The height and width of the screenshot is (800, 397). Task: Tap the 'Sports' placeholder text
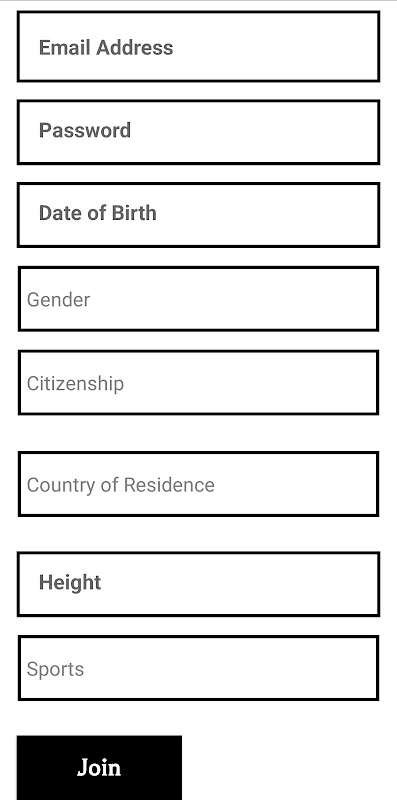(55, 669)
